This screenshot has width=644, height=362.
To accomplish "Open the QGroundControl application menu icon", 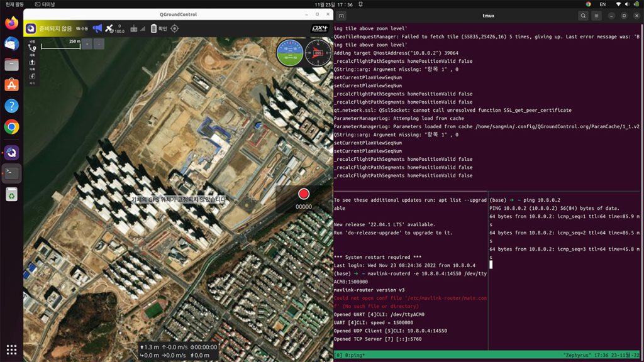I will [30, 29].
